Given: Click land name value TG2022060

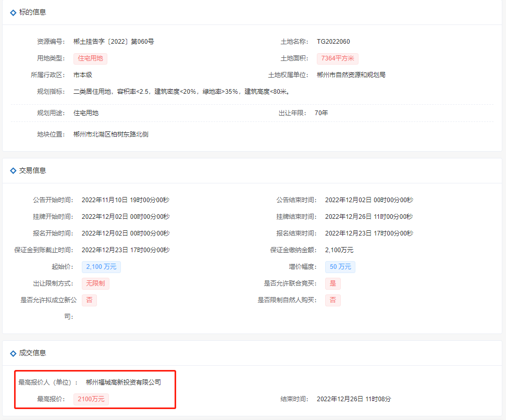Looking at the screenshot, I should pyautogui.click(x=334, y=42).
